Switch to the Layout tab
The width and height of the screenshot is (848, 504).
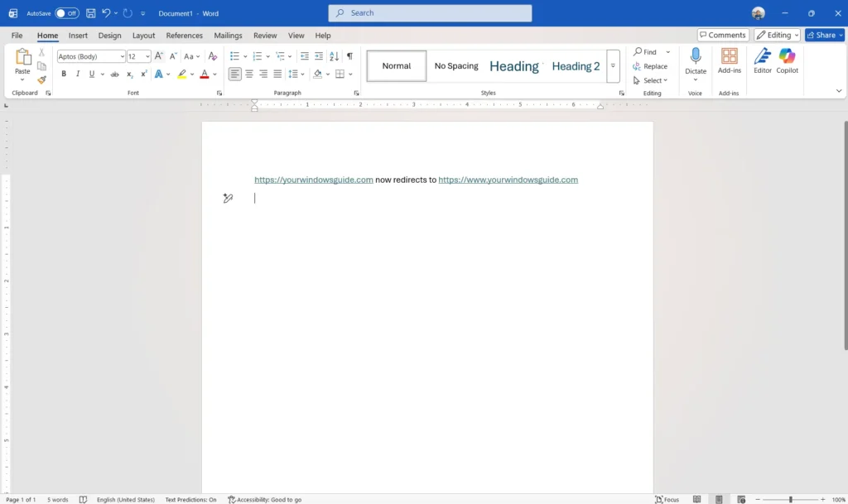click(x=143, y=35)
